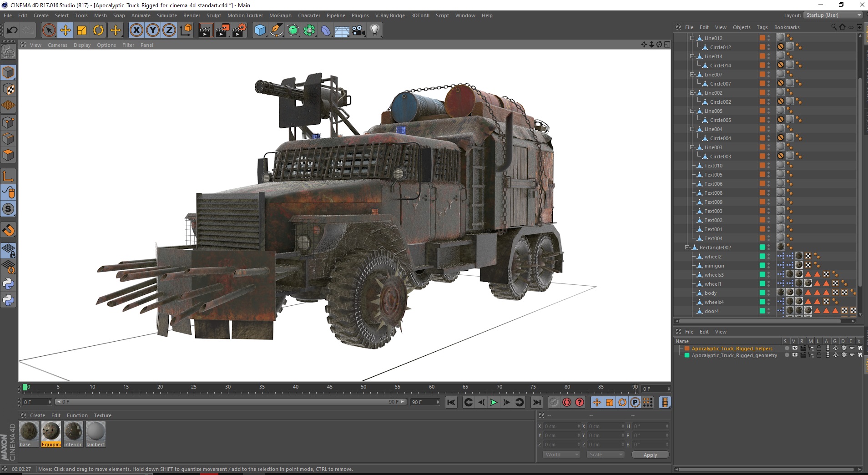
Task: Toggle visibility of helpers layer
Action: click(794, 348)
